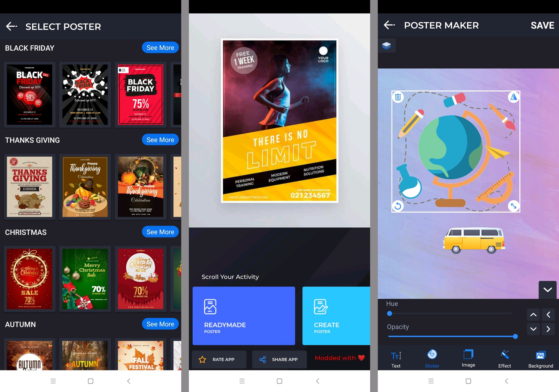See More Black Friday posters

[x=160, y=48]
